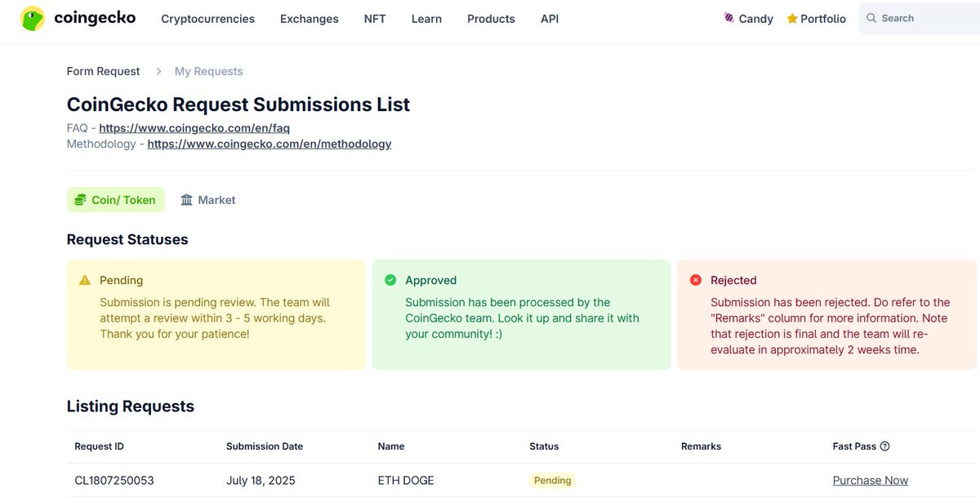980x497 pixels.
Task: Click the coin stack icon in Coin/Token tab
Action: coord(80,200)
